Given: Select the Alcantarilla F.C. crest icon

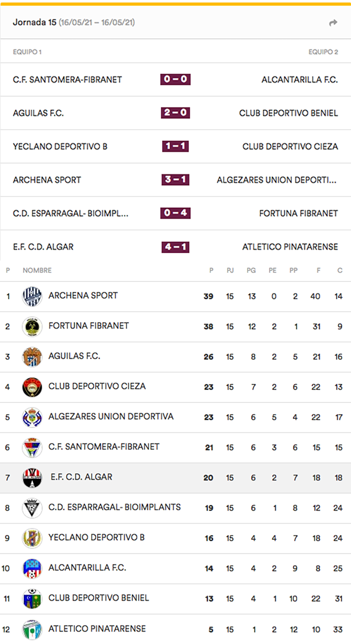Looking at the screenshot, I should 32,568.
